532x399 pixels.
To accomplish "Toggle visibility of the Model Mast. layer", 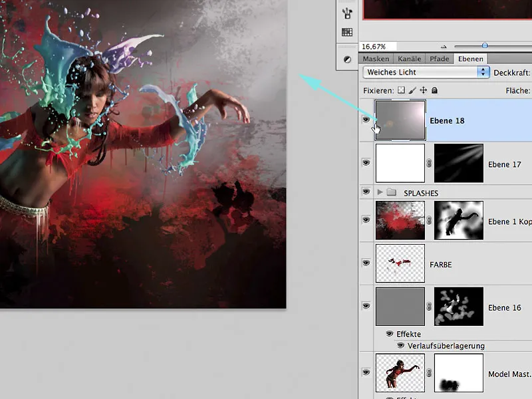I will click(366, 372).
